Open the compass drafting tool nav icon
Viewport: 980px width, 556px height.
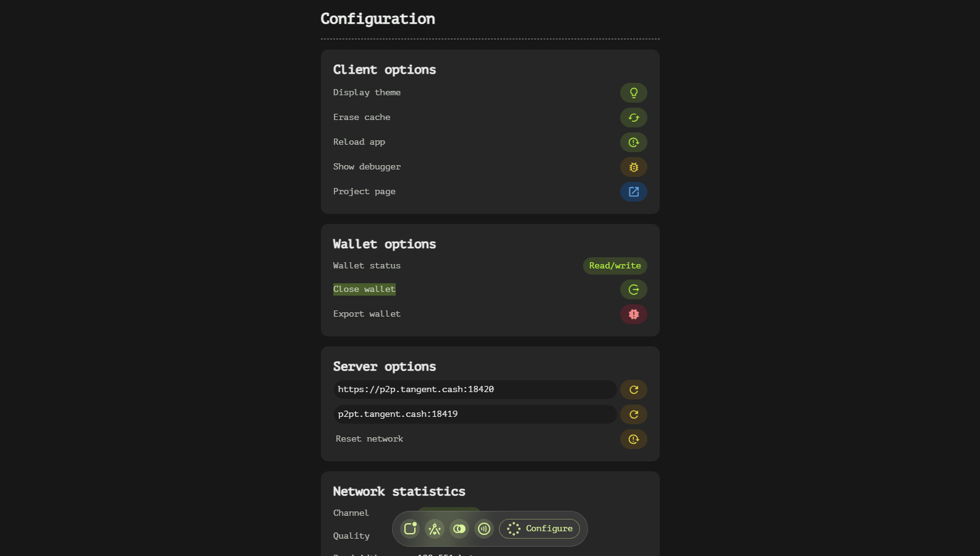(x=435, y=529)
